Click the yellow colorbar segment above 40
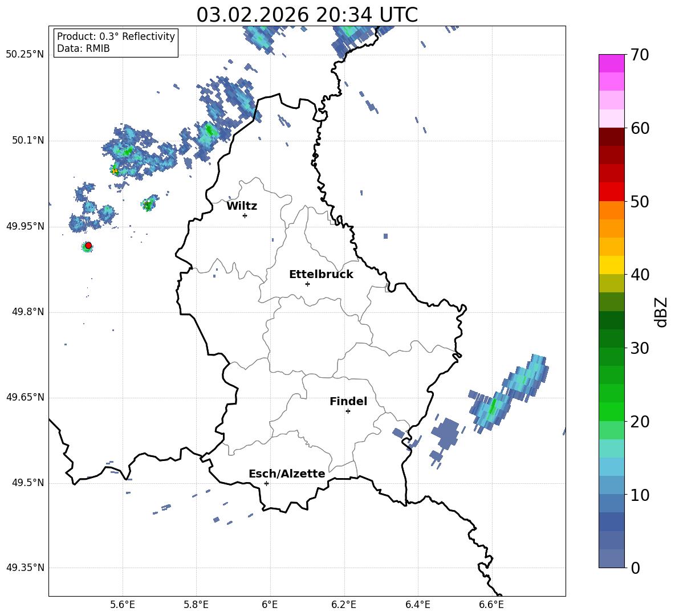 pyautogui.click(x=611, y=266)
